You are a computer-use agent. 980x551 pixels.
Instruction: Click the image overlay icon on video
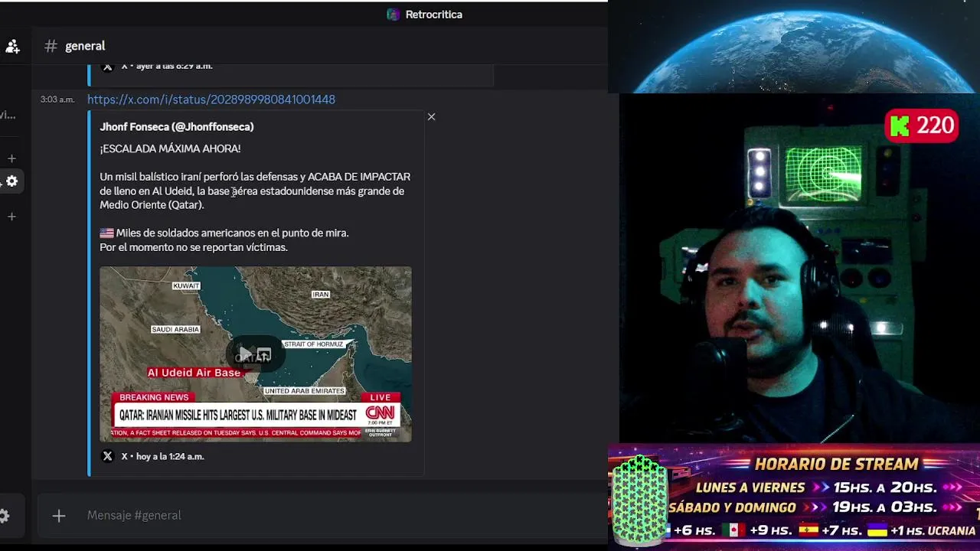(x=263, y=354)
